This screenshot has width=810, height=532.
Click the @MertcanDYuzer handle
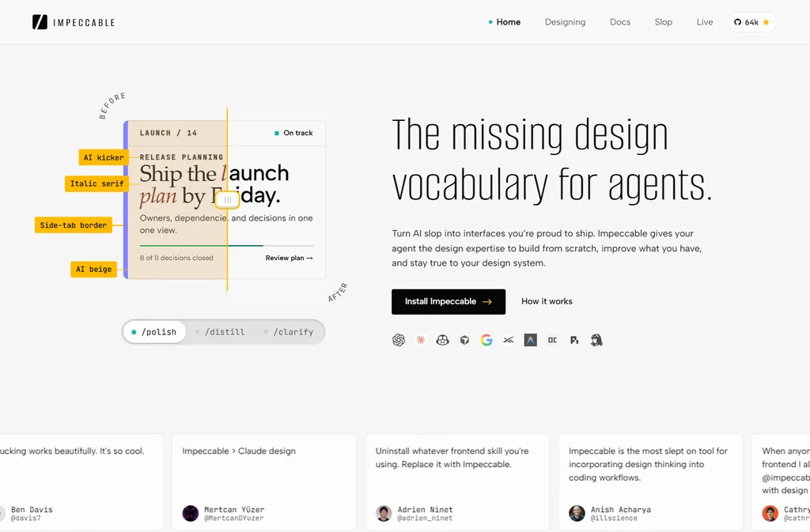(233, 518)
